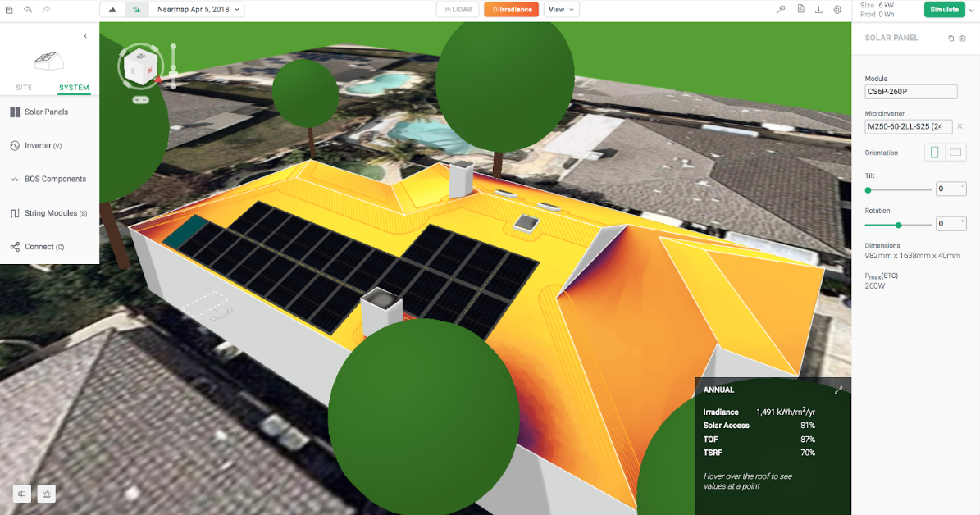
Task: Click the save design icon
Action: coord(9,10)
